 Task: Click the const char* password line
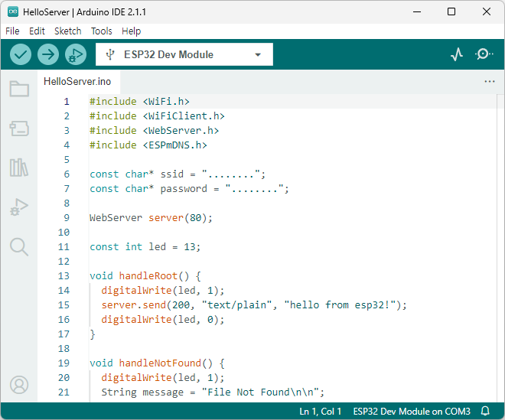click(189, 189)
